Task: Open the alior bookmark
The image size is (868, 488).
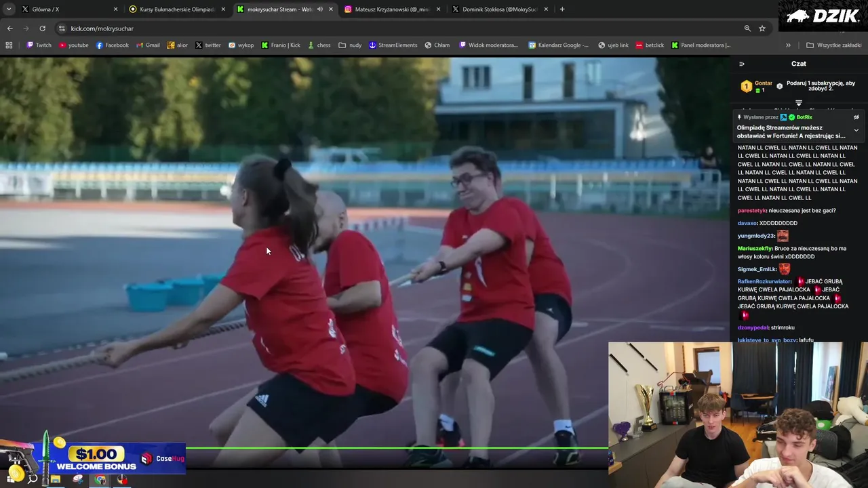Action: click(x=177, y=45)
